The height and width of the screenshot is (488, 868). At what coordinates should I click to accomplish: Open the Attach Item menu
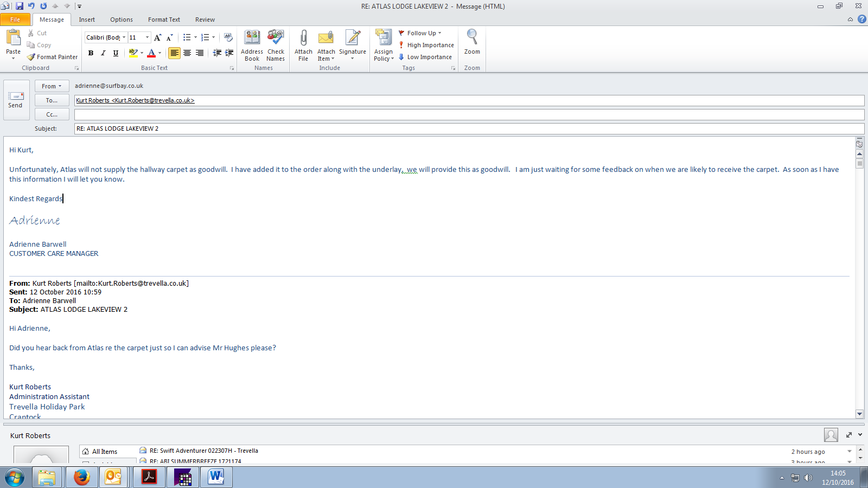point(326,46)
